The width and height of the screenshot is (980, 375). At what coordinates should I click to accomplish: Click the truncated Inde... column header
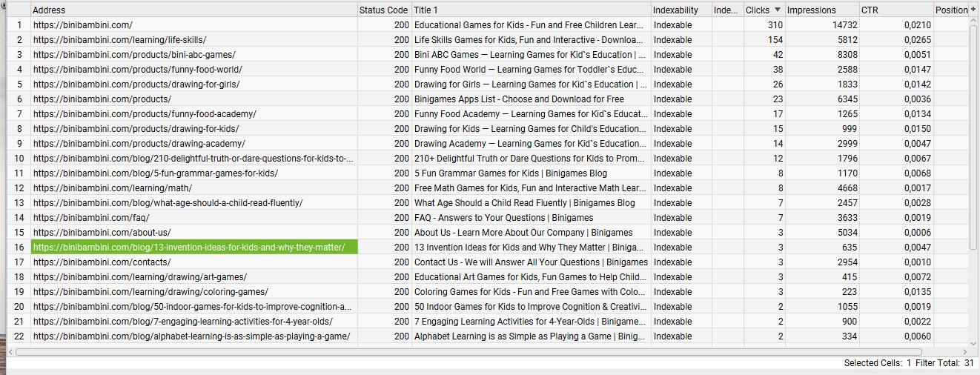click(727, 10)
